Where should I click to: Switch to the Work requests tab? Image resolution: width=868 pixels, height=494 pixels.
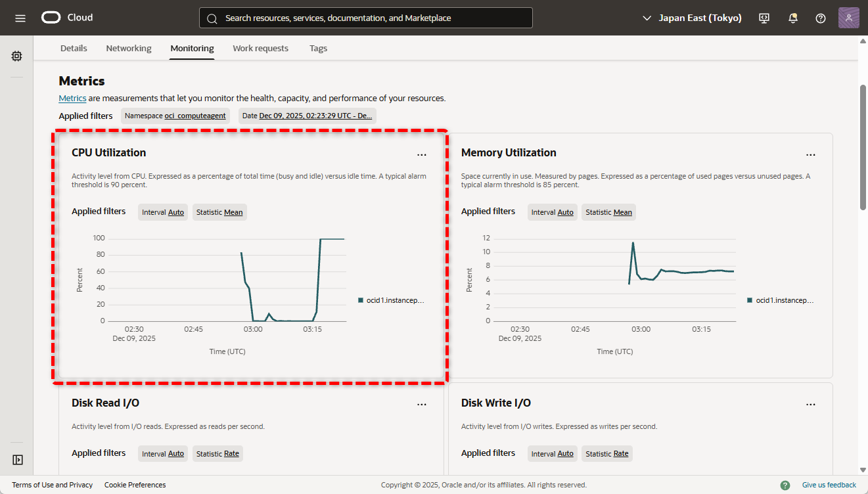pyautogui.click(x=260, y=49)
